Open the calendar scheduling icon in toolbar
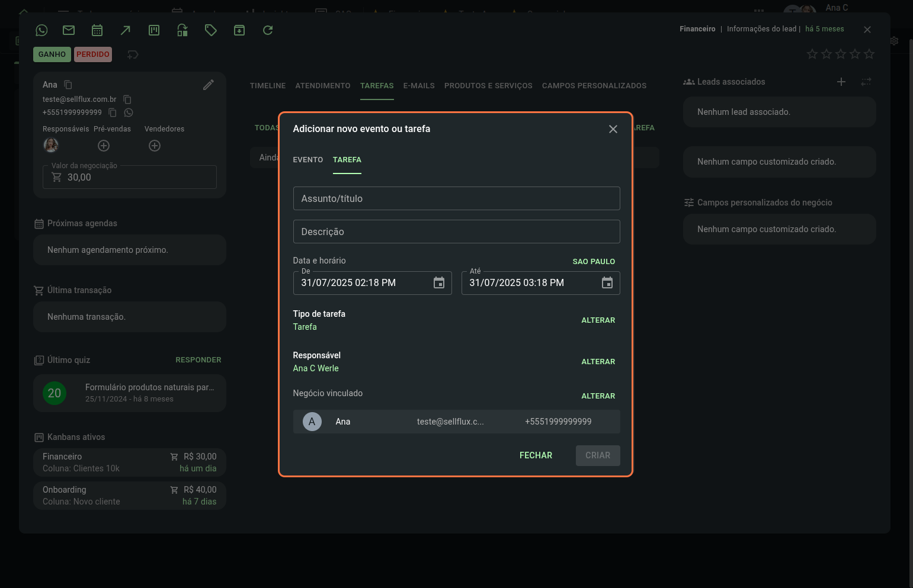This screenshot has width=913, height=588. [97, 30]
